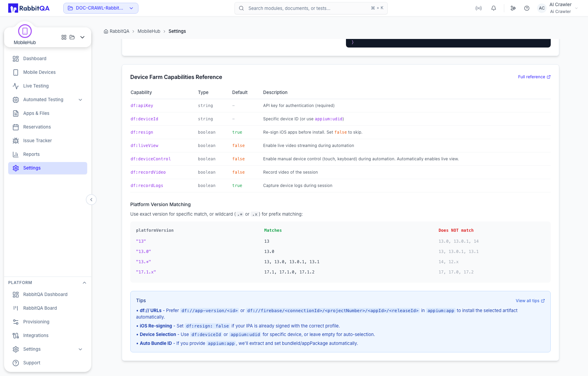588x376 pixels.
Task: Expand platform Settings submenu chevron
Action: (80, 349)
